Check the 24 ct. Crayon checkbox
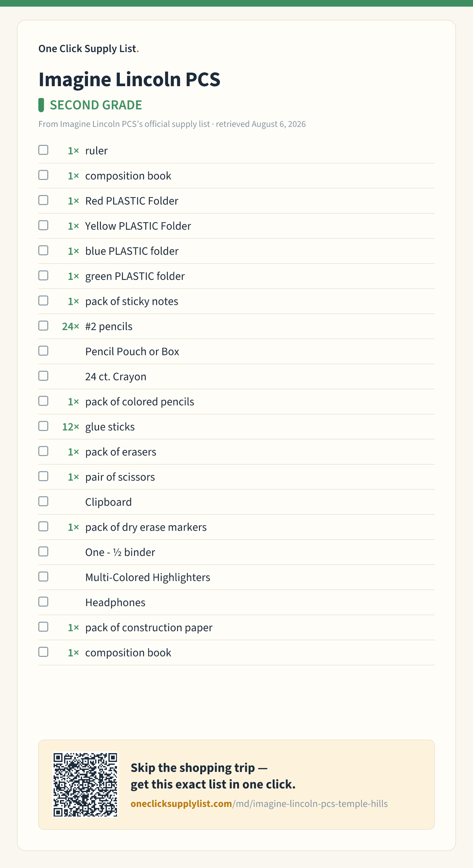This screenshot has height=868, width=473. (43, 376)
